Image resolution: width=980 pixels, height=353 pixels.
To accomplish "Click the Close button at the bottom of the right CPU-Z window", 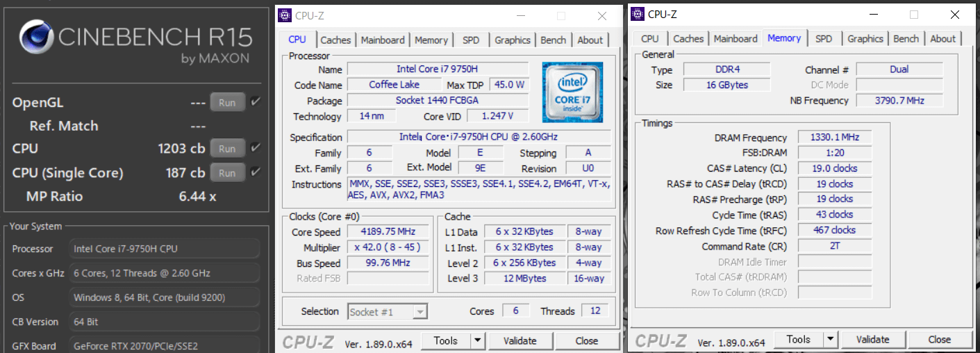I will (x=939, y=339).
